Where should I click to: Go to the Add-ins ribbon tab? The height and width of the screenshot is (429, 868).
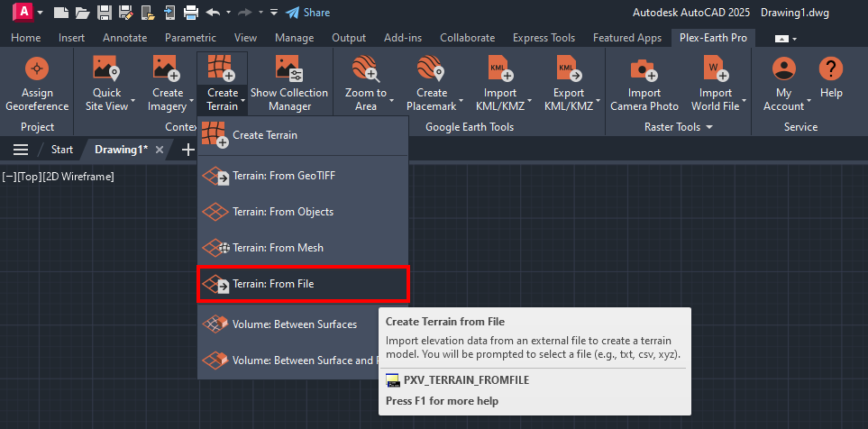[403, 38]
